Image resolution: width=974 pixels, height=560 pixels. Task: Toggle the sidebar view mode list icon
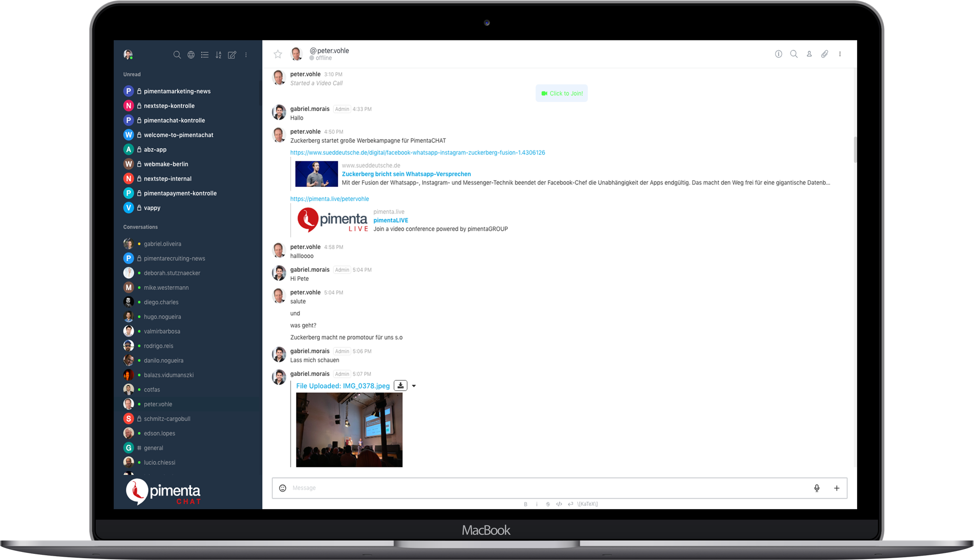(x=205, y=55)
